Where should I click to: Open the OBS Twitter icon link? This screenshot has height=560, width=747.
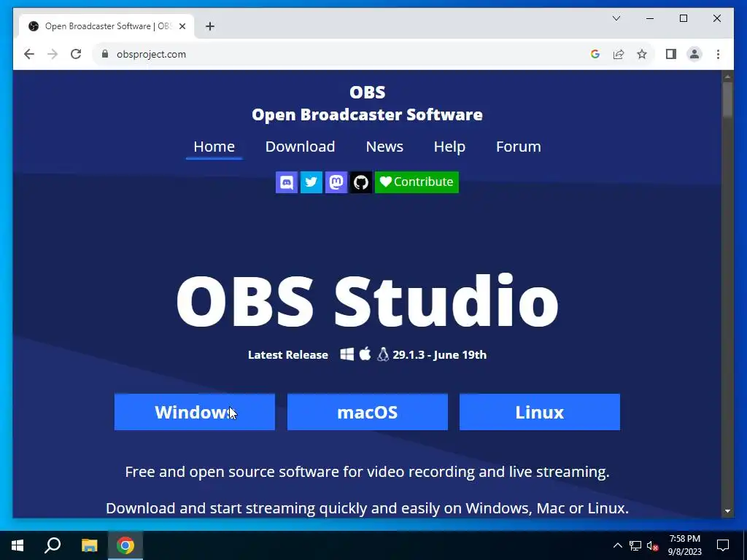point(311,182)
